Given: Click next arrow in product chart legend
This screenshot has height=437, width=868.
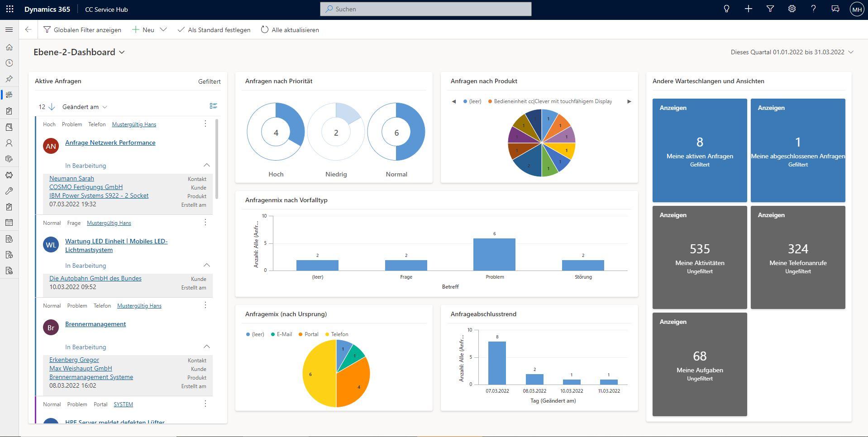Looking at the screenshot, I should (x=629, y=101).
